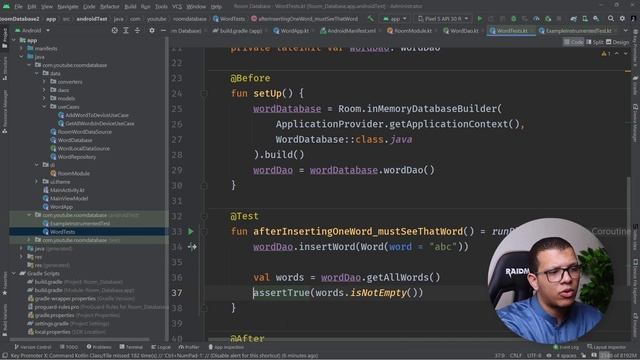Click the Project panel's horizontal scrollbar
The width and height of the screenshot is (640, 360).
[x=80, y=339]
